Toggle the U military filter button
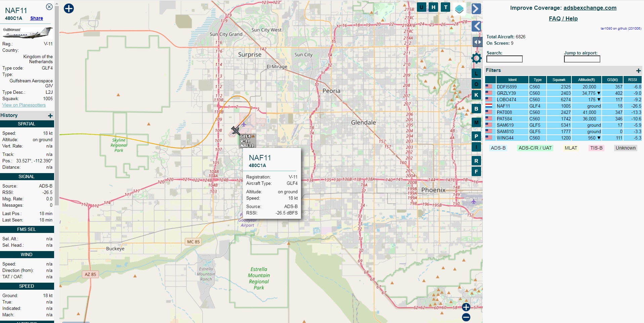The width and height of the screenshot is (644, 323). [422, 7]
